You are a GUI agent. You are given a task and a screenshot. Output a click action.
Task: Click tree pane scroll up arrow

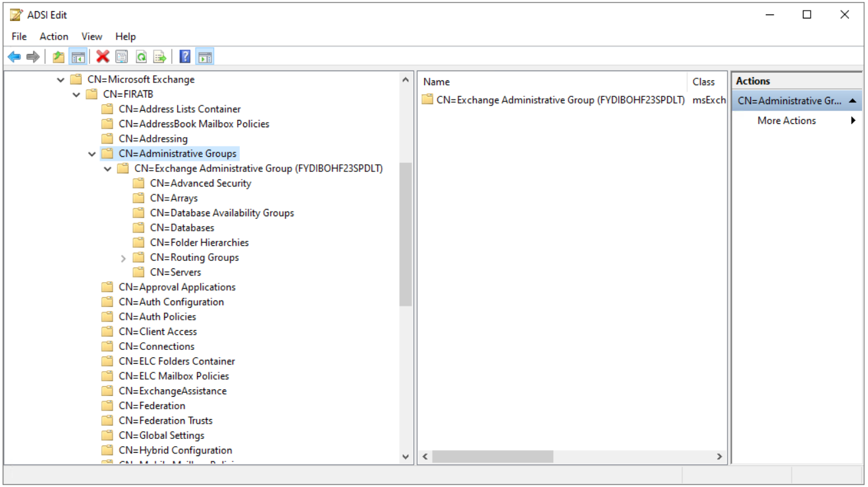(x=406, y=80)
